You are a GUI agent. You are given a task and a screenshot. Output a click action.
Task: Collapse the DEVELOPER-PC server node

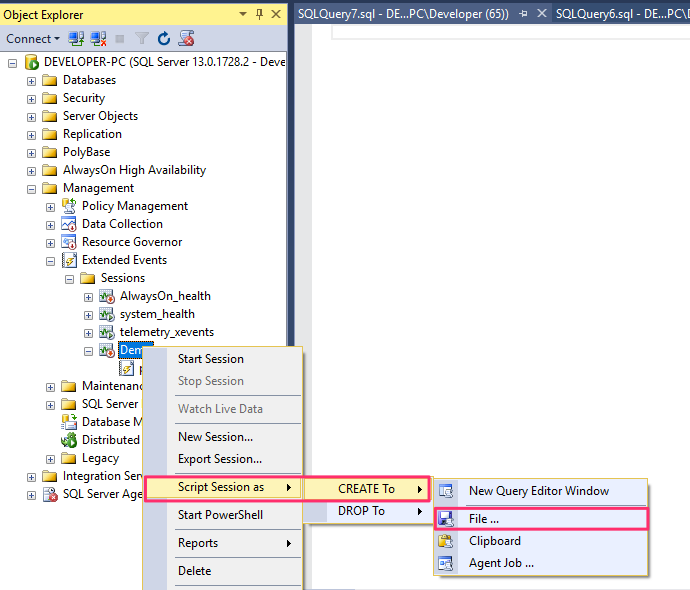[x=13, y=63]
